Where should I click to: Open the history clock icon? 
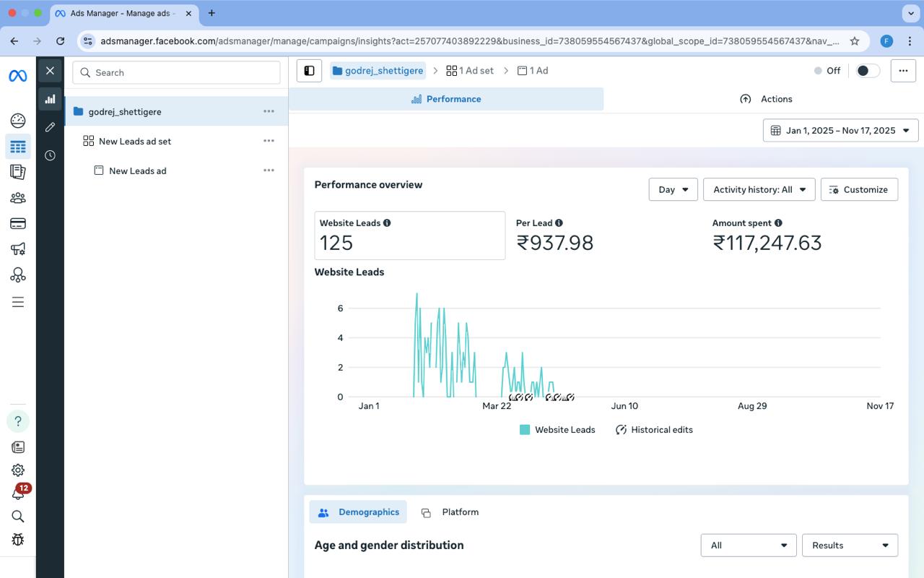[50, 155]
